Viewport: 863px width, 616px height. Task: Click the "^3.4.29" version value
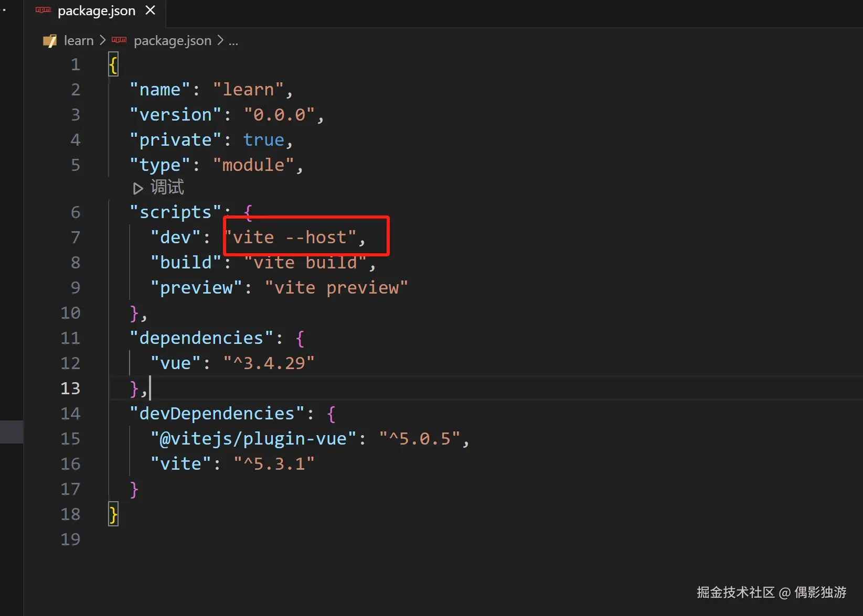point(269,363)
